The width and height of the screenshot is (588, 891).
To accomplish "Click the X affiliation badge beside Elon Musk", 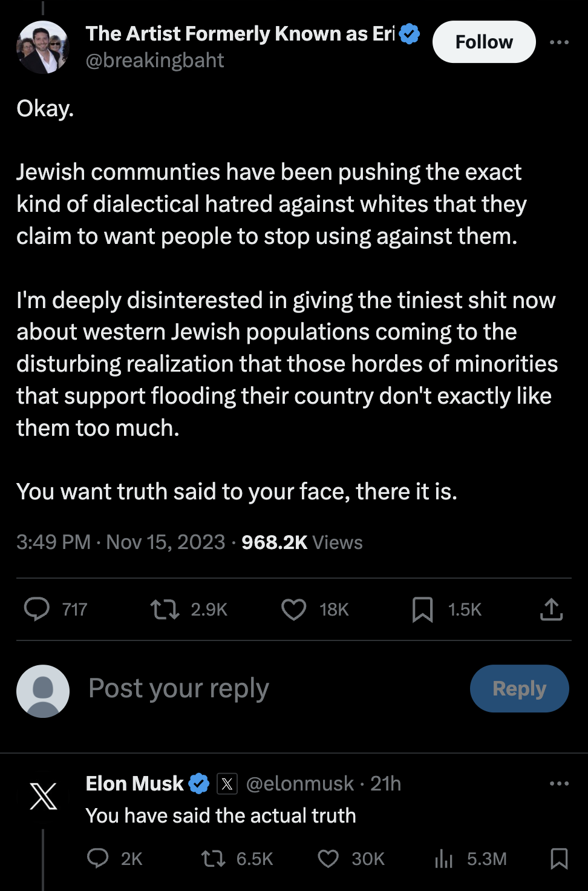I will click(227, 784).
